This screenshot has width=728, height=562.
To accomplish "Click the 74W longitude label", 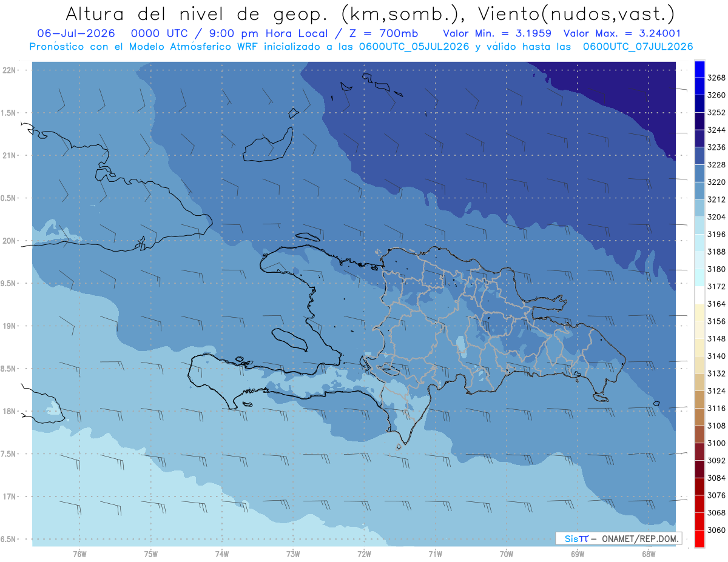I will point(222,554).
